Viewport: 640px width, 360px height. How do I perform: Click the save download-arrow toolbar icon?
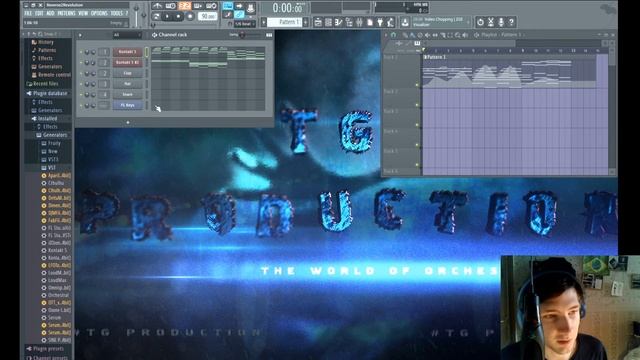coord(405,22)
